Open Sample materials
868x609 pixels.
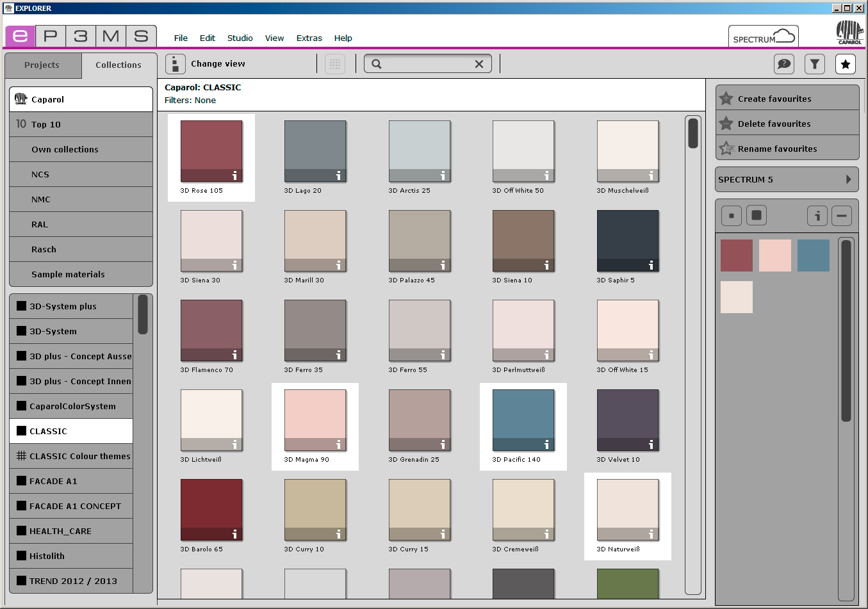(x=81, y=274)
